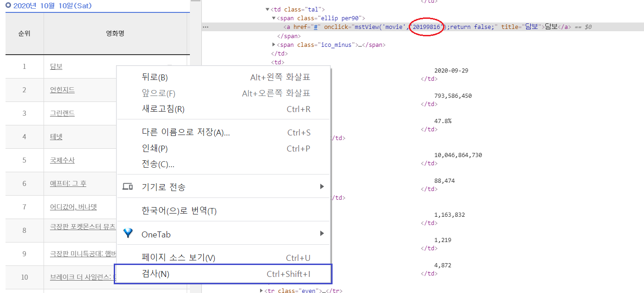
Task: Click the circle bullet before 2020년 10월 10일
Action: click(x=8, y=5)
